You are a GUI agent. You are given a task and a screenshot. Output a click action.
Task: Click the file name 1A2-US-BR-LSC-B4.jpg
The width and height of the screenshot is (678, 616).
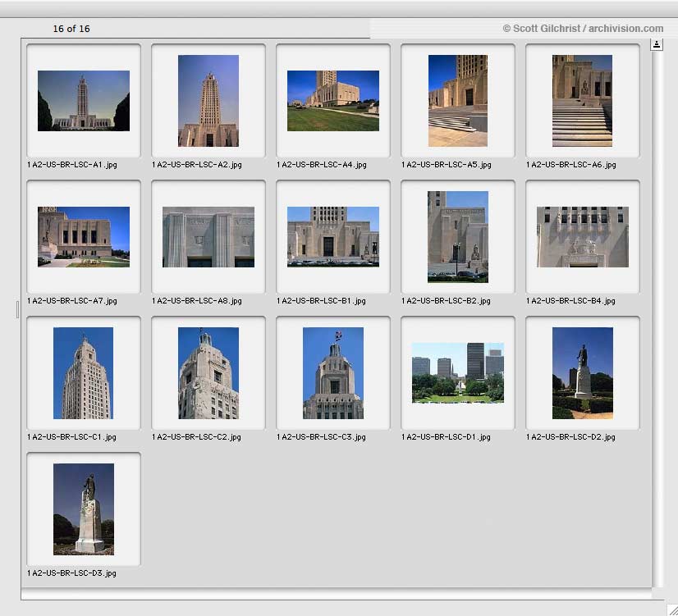tap(570, 301)
